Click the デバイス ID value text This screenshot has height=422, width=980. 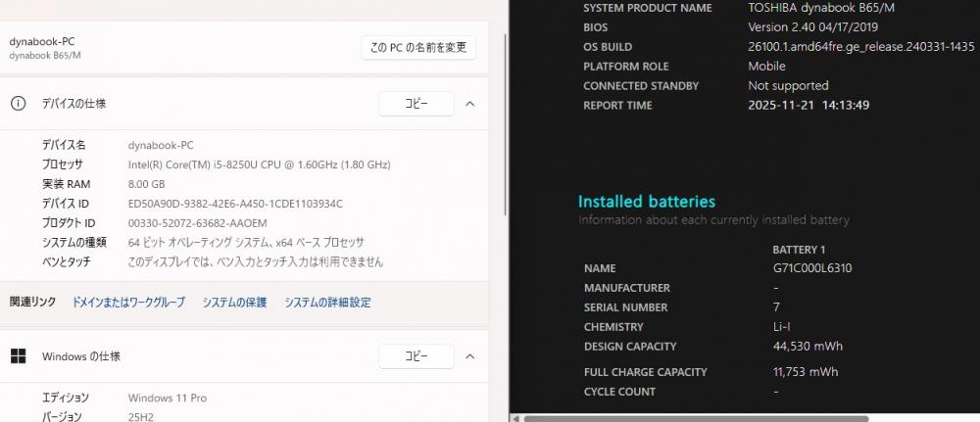tap(235, 204)
